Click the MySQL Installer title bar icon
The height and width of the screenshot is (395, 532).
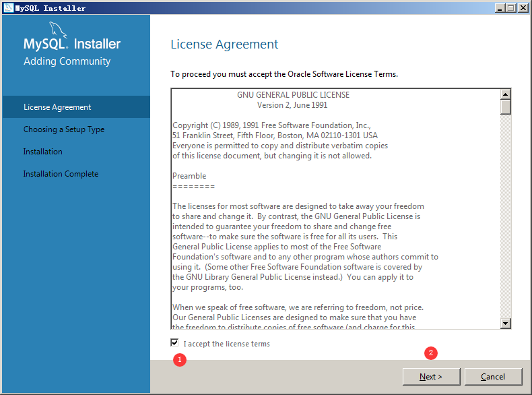point(9,7)
